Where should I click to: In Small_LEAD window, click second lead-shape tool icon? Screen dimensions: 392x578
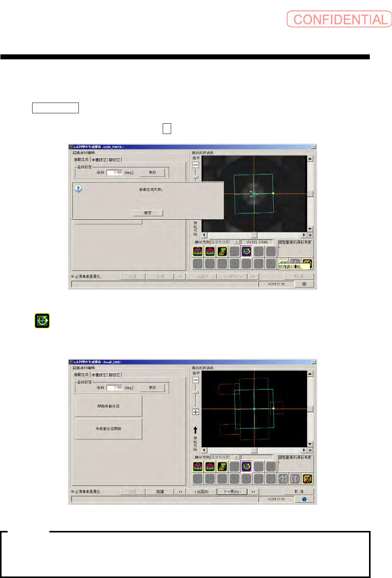[210, 466]
